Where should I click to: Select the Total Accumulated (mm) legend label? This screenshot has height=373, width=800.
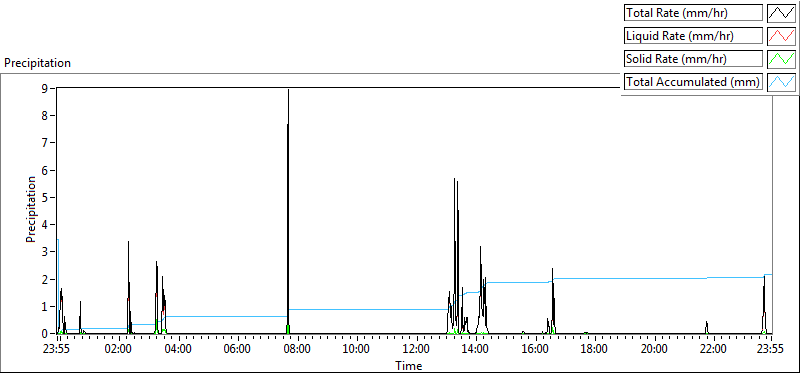[693, 82]
